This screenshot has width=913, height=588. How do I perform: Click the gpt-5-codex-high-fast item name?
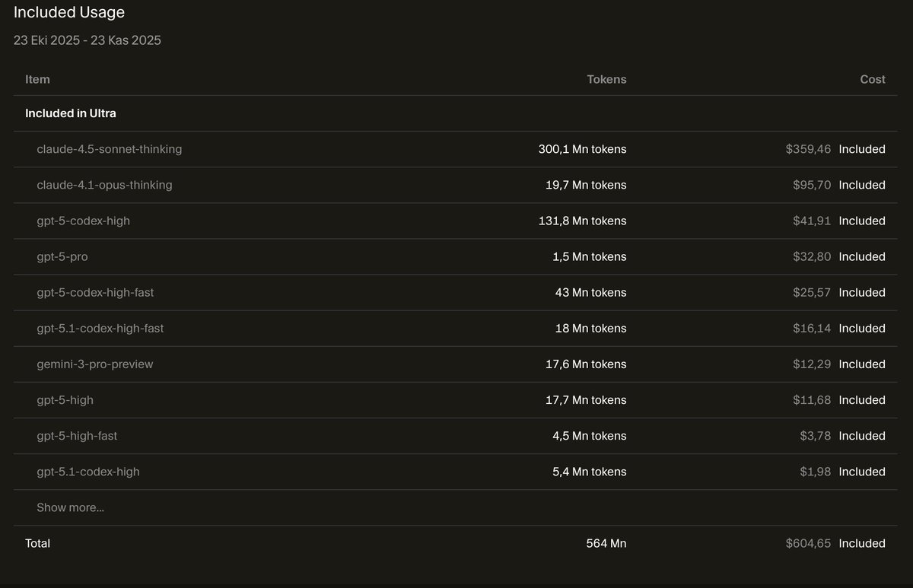(x=95, y=292)
